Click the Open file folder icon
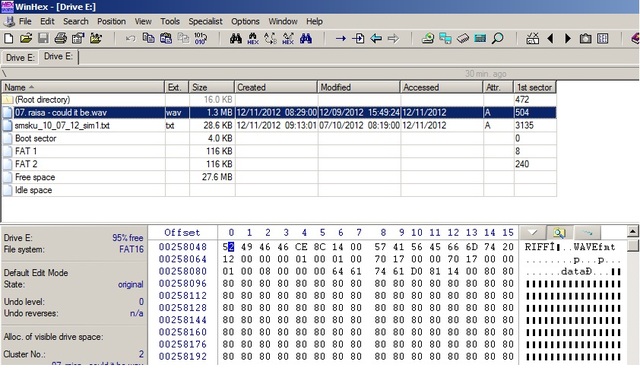Screen dimensions: 640x368 pyautogui.click(x=26, y=38)
